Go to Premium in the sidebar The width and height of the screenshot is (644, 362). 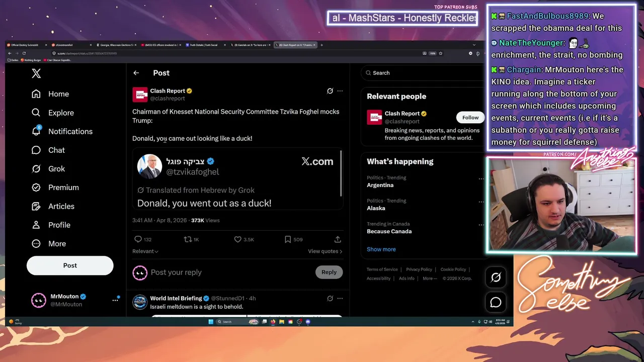[55, 187]
